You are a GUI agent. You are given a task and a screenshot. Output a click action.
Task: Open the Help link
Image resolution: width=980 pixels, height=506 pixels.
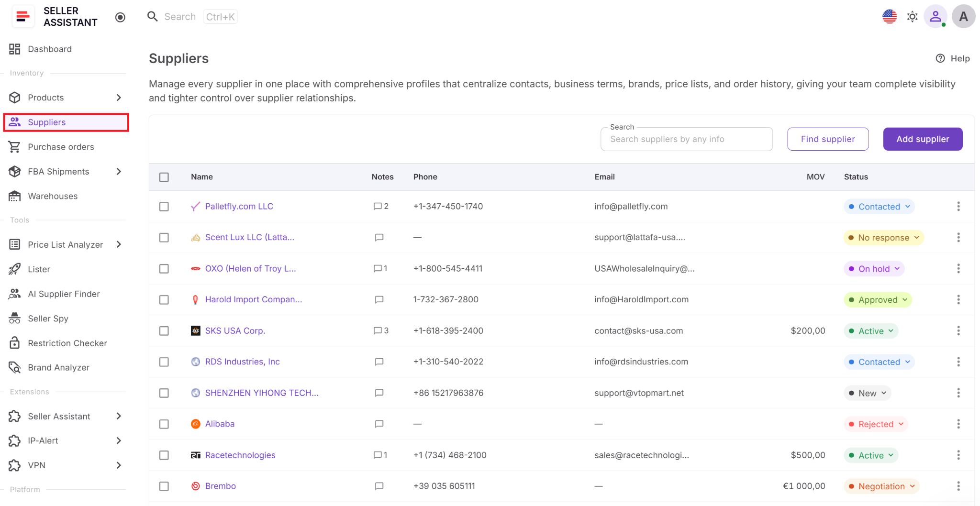click(x=952, y=58)
